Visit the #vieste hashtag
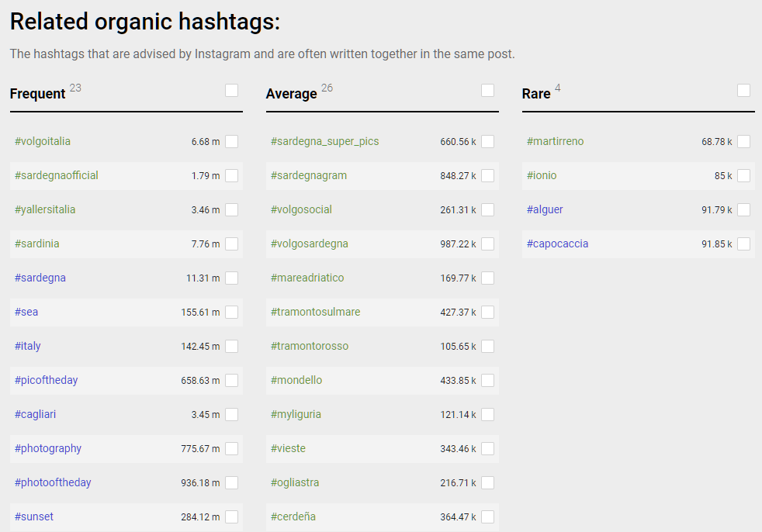 click(x=288, y=448)
